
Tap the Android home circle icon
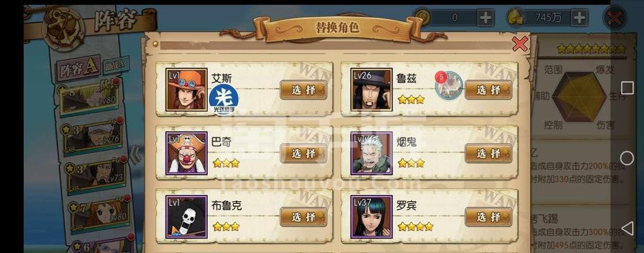point(627,158)
